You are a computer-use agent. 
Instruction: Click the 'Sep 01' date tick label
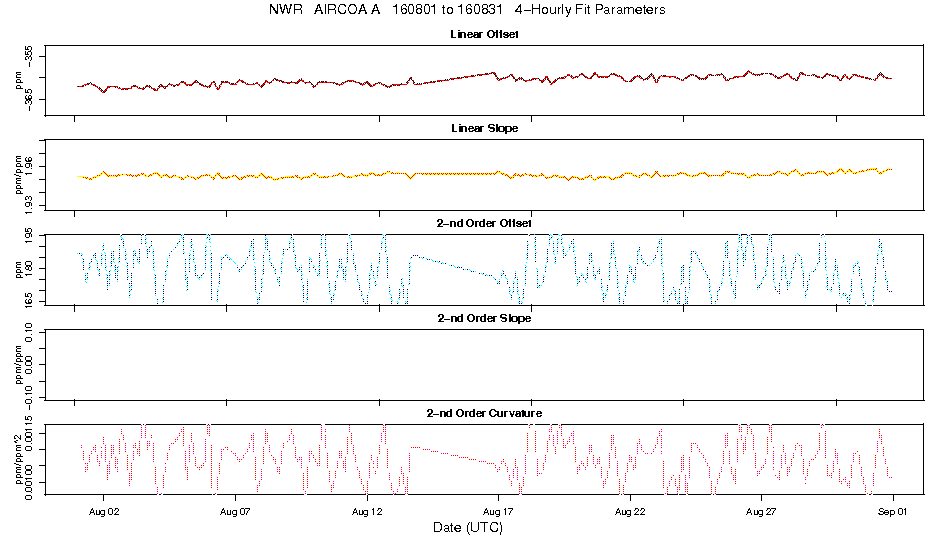893,512
